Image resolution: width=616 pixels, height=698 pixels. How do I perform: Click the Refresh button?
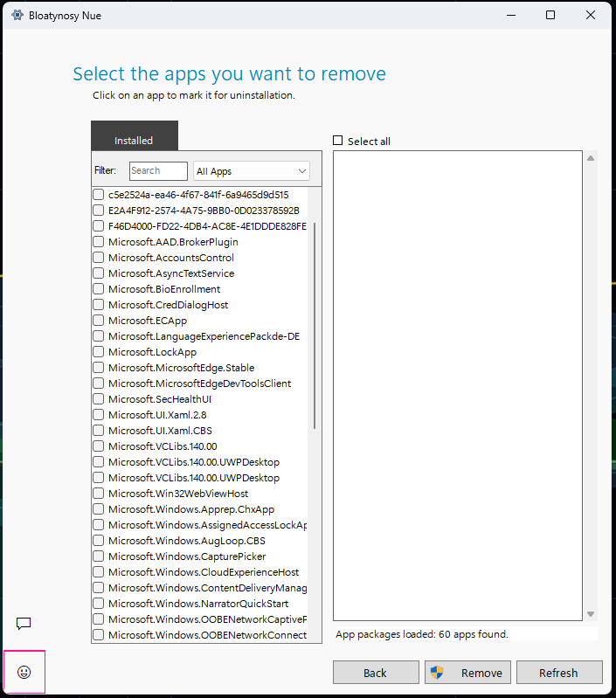coord(558,672)
